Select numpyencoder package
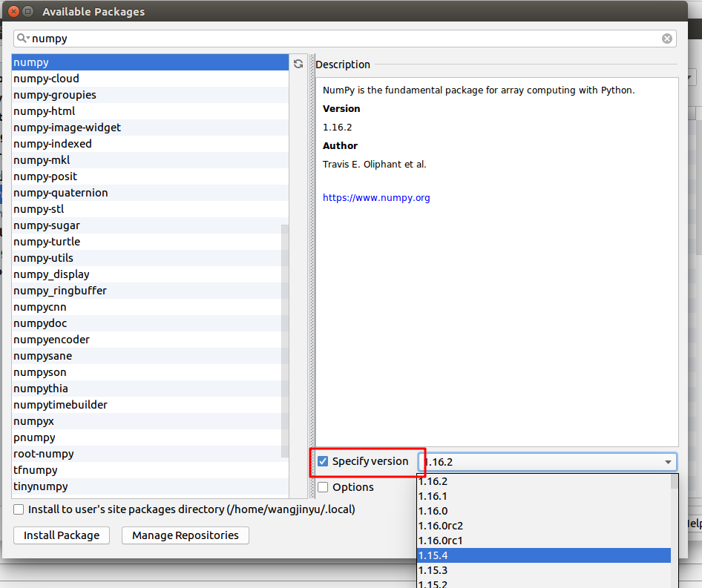 tap(151, 340)
